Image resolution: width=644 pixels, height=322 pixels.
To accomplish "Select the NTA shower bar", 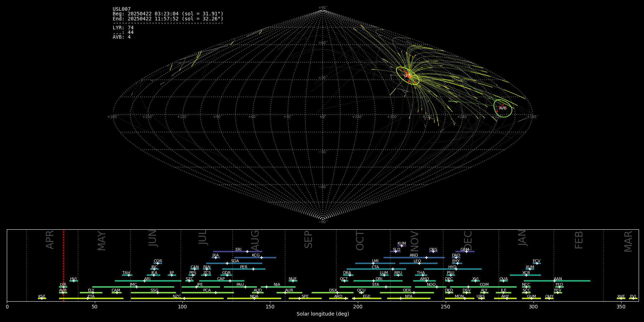I will (409, 298).
